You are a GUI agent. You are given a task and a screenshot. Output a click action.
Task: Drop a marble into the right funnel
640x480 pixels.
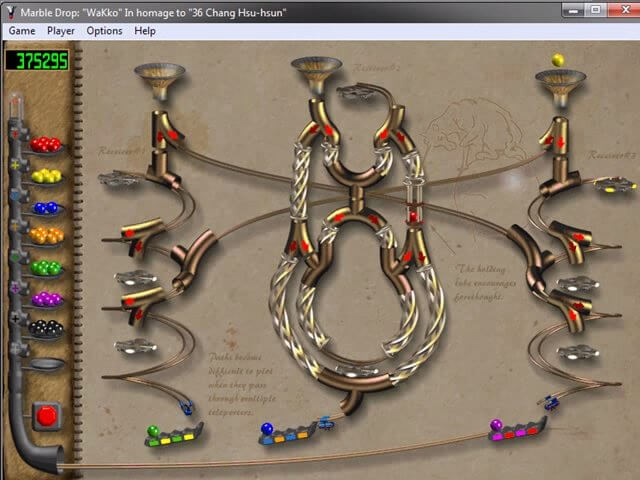click(560, 88)
